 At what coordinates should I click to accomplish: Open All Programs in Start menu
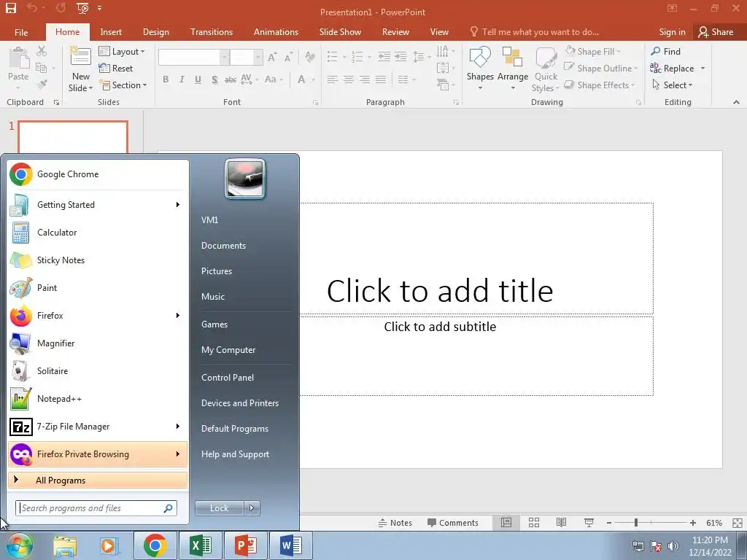[x=98, y=481]
